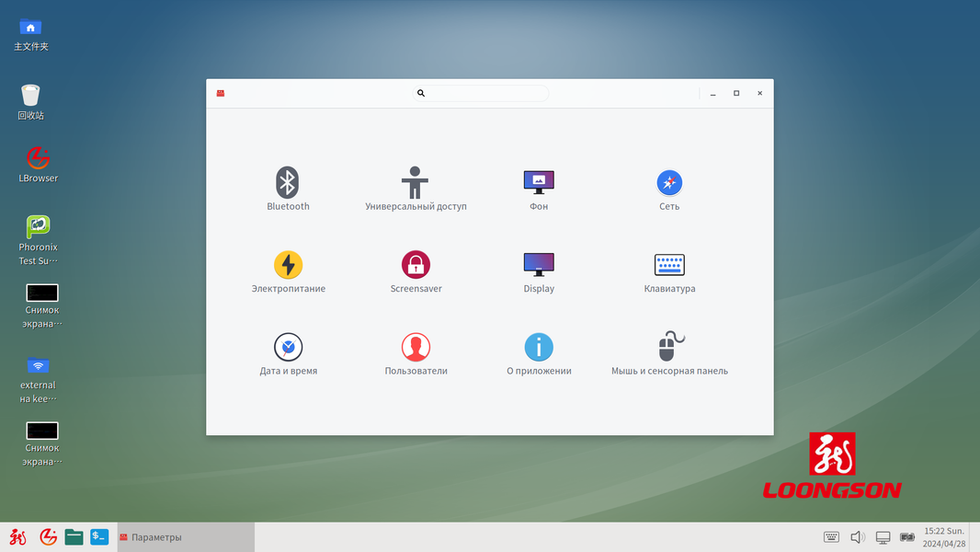Click the search field in settings window
Viewport: 980px width, 552px height.
[481, 93]
